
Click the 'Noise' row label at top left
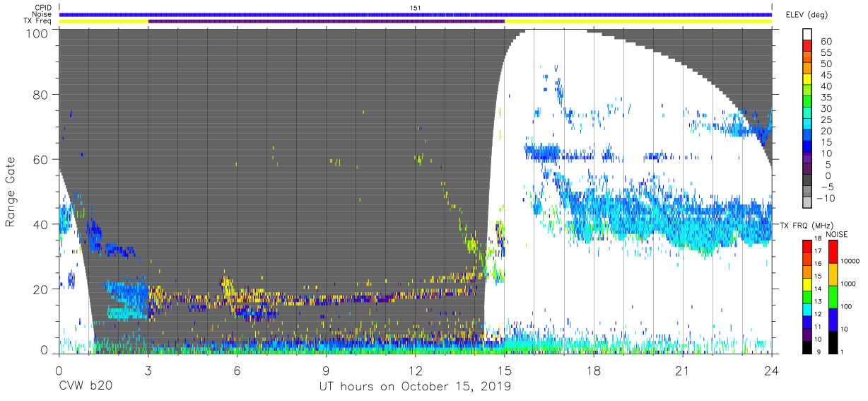(43, 14)
